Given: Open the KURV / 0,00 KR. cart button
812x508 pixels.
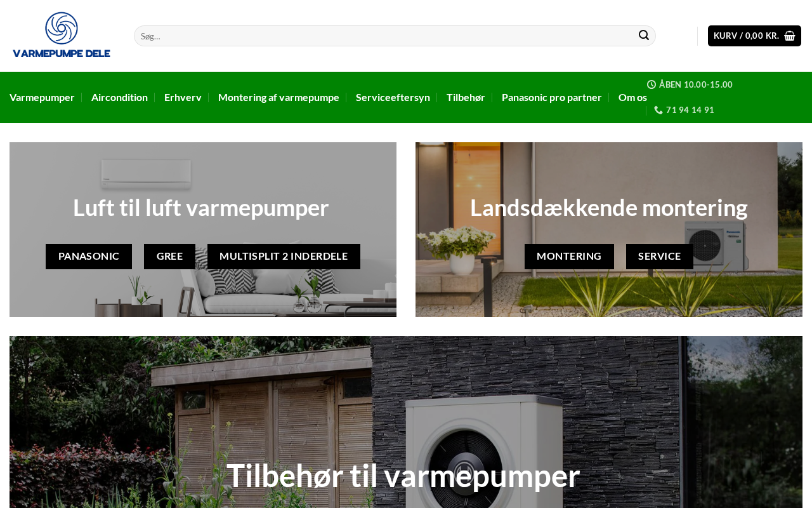Looking at the screenshot, I should 754,36.
